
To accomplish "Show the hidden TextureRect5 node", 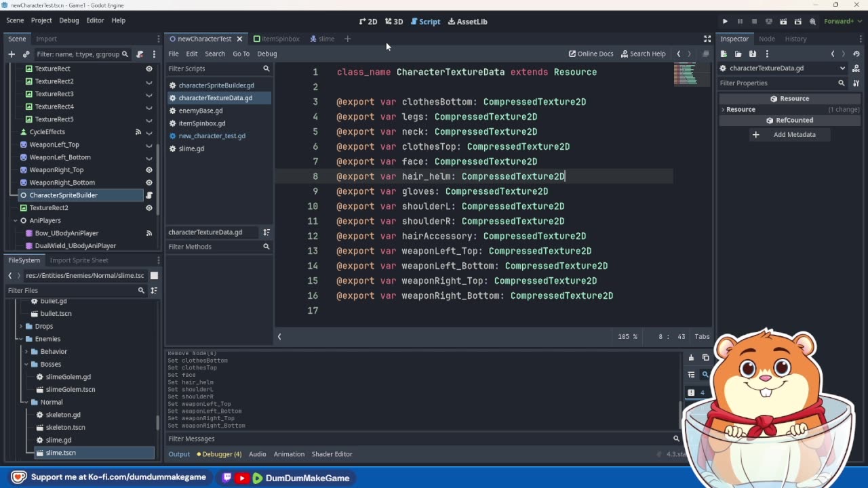I will click(x=149, y=119).
